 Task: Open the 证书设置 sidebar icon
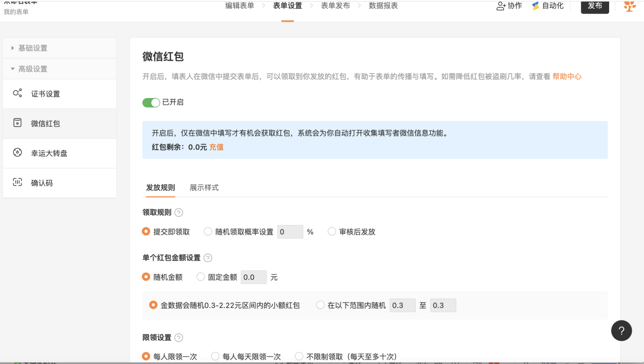pyautogui.click(x=17, y=94)
